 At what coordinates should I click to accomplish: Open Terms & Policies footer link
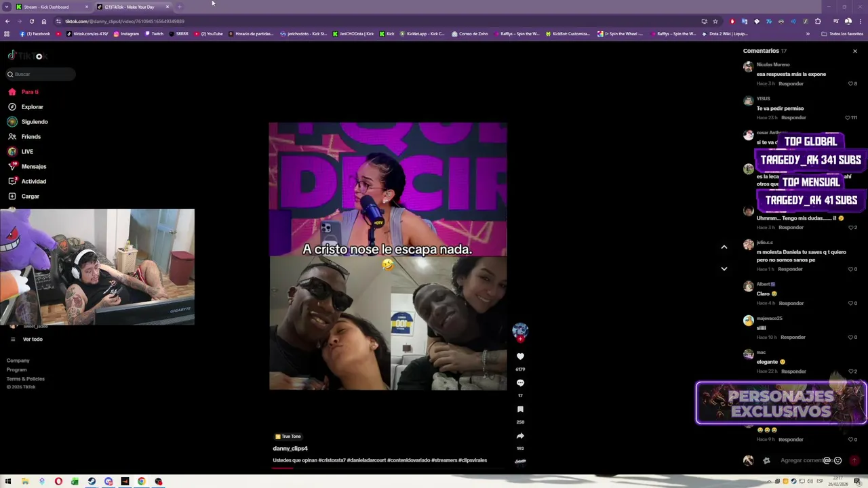point(25,378)
